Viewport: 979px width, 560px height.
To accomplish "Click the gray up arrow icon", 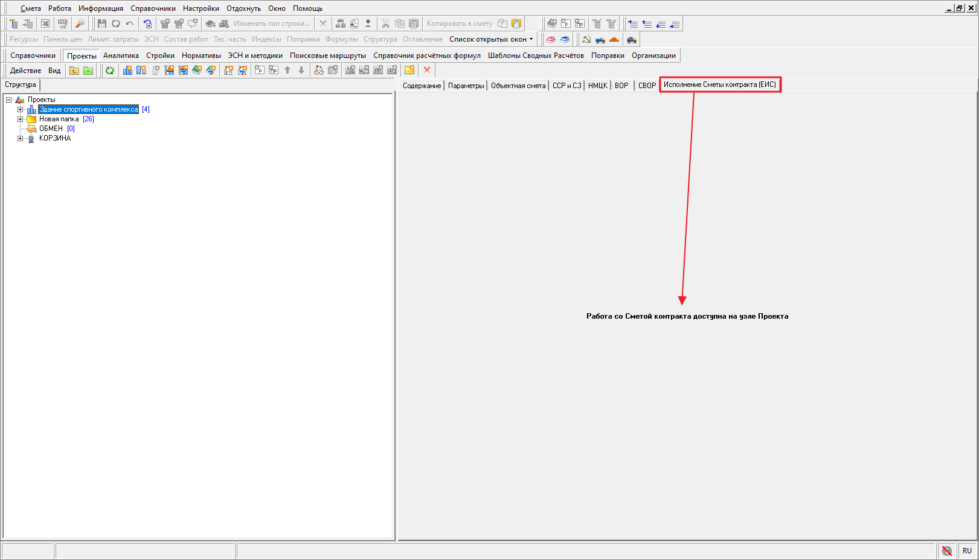I will 287,71.
